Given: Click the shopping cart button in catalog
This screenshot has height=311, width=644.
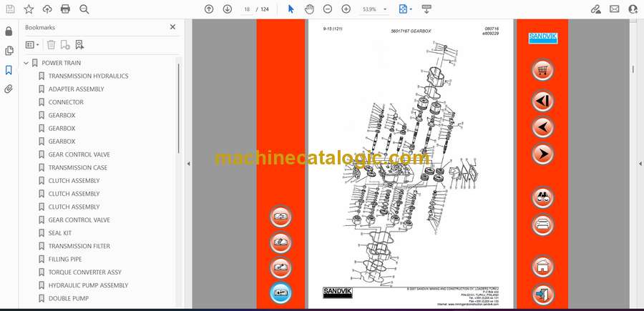Looking at the screenshot, I should [x=542, y=69].
